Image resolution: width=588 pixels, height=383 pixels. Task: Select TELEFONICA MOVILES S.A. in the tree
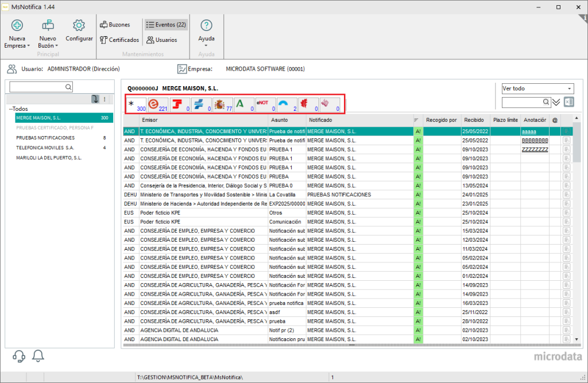click(x=45, y=148)
